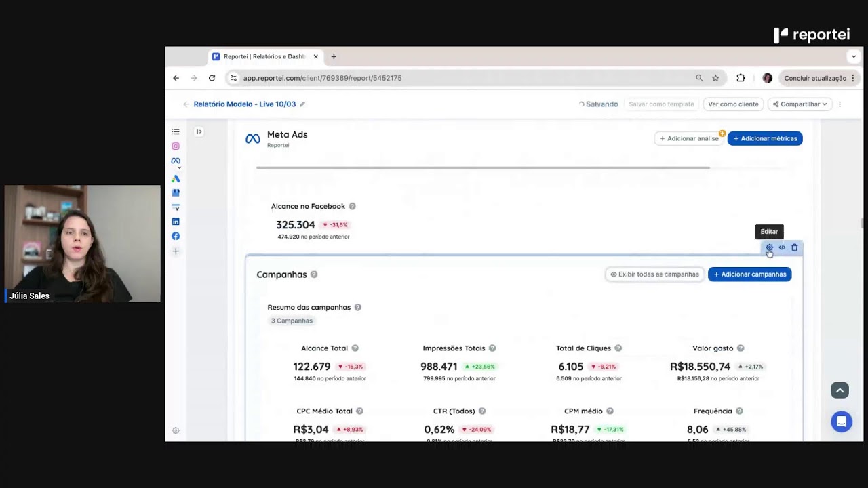This screenshot has width=868, height=488.
Task: Click Adicionar análise button
Action: (689, 138)
